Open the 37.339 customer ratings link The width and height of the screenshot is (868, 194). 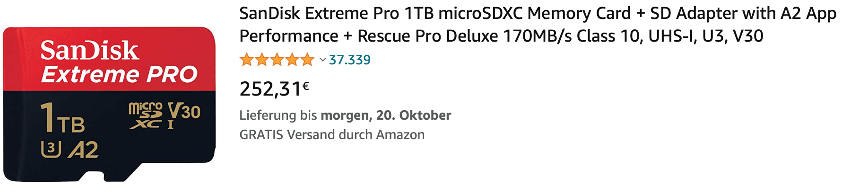point(349,60)
